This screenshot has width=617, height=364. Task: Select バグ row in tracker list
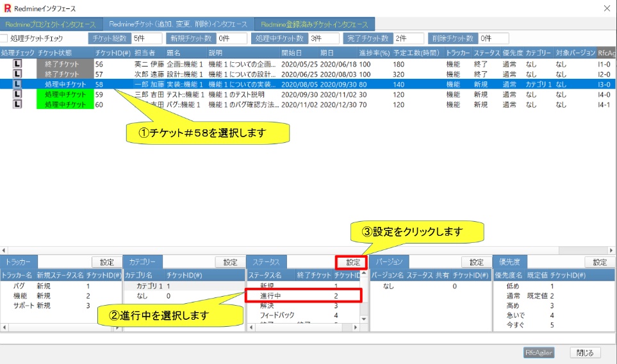pos(61,286)
